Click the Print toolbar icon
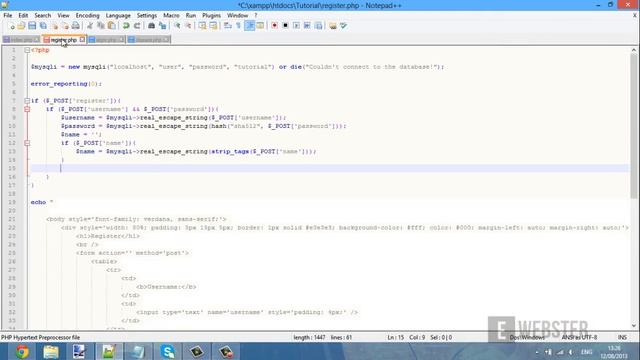The height and width of the screenshot is (360, 640). [x=76, y=26]
